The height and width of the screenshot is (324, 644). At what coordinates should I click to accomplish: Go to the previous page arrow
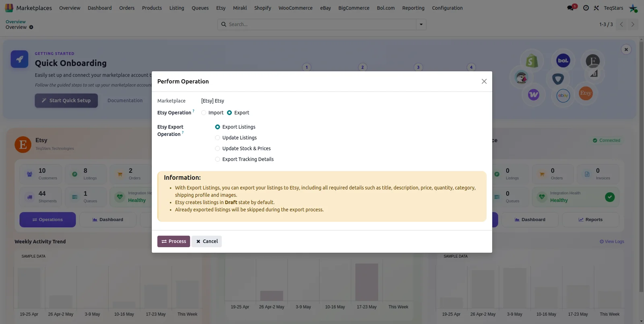click(x=621, y=25)
